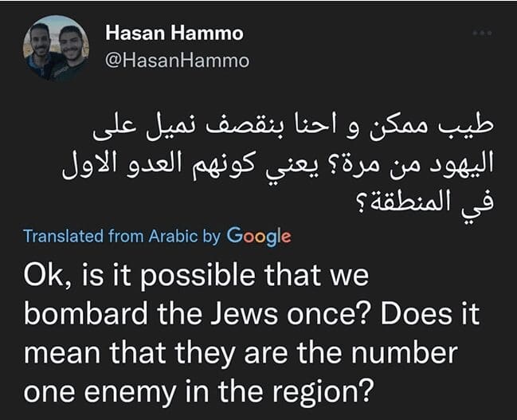This screenshot has width=517, height=420.
Task: Click the line "Ok, is it possible that we"
Action: [198, 277]
